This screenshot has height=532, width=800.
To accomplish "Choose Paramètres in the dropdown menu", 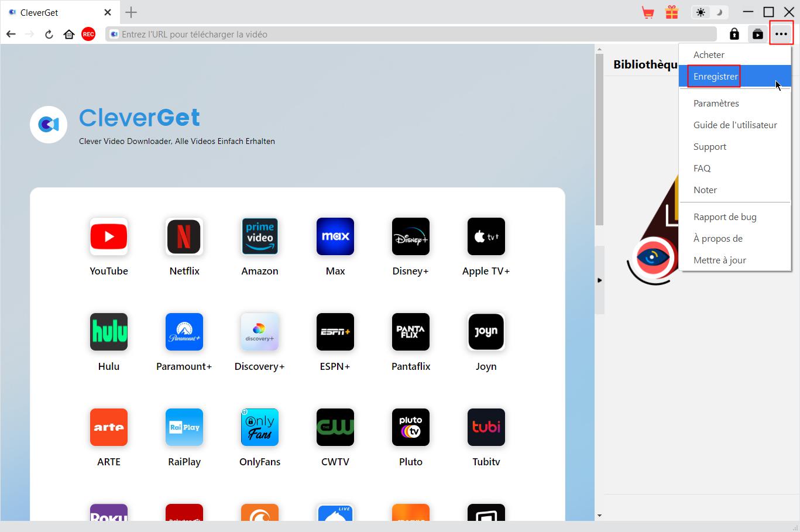I will (716, 104).
